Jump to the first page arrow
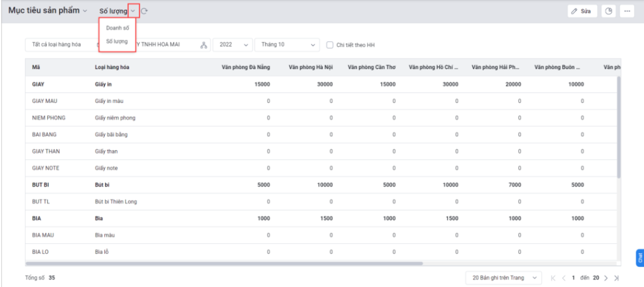Viewport: 644px width, 287px height. point(554,278)
